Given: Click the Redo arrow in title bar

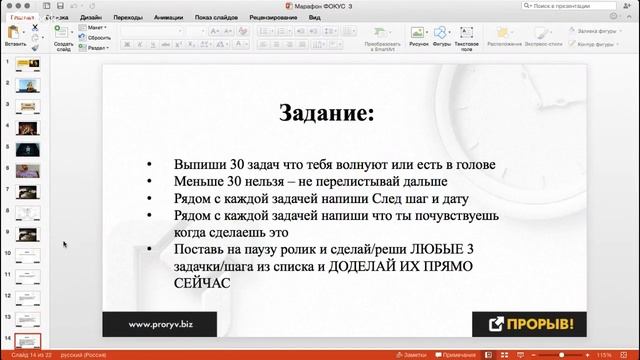Looking at the screenshot, I should [x=92, y=6].
